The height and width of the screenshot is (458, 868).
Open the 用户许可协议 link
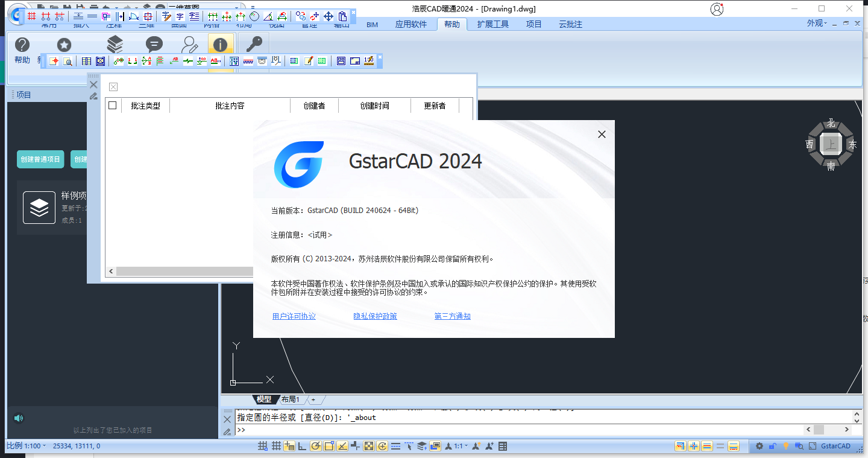click(x=294, y=316)
